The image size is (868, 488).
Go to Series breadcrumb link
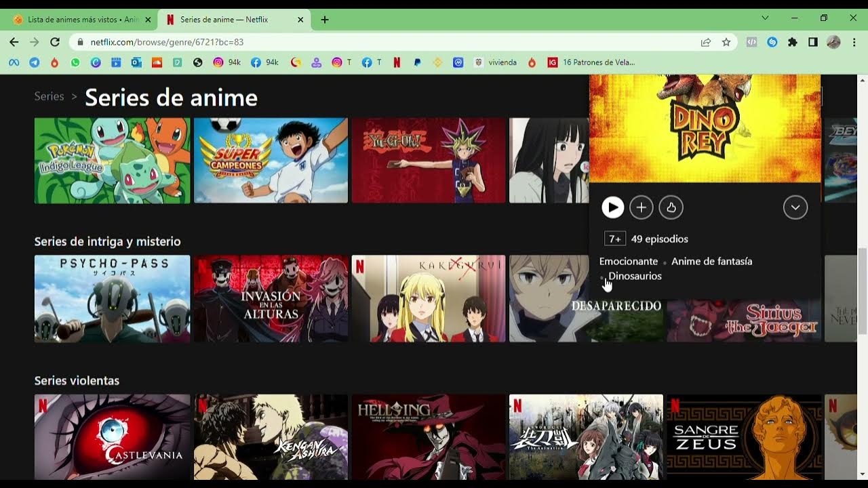tap(49, 96)
